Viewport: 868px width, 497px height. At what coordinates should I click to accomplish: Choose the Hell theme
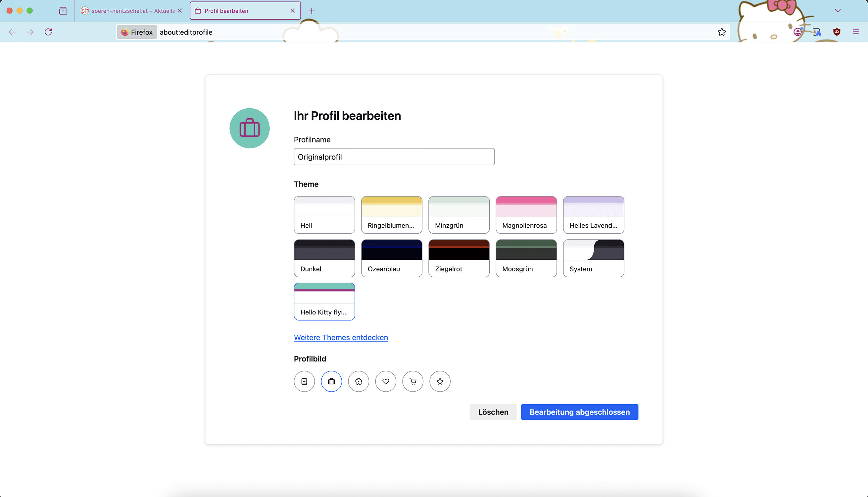click(x=324, y=215)
